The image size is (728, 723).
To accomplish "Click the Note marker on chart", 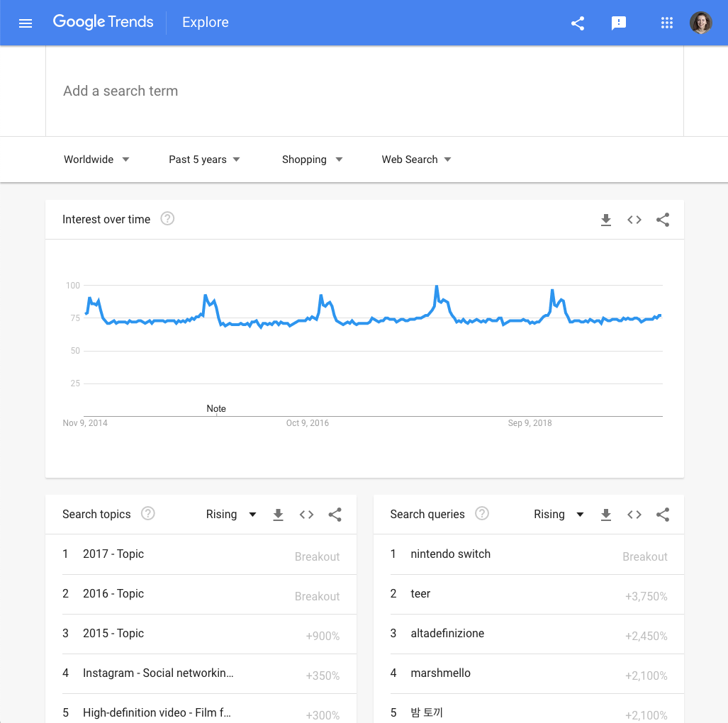I will [x=216, y=408].
